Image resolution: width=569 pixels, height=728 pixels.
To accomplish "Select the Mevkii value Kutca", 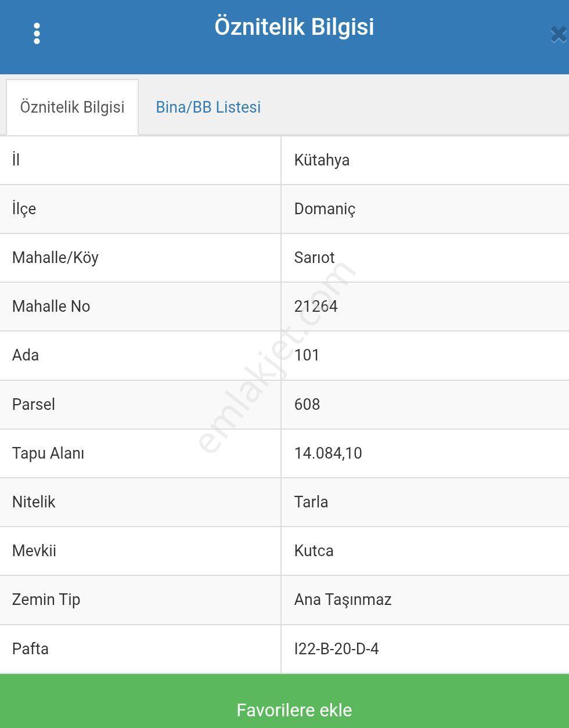I will [314, 551].
